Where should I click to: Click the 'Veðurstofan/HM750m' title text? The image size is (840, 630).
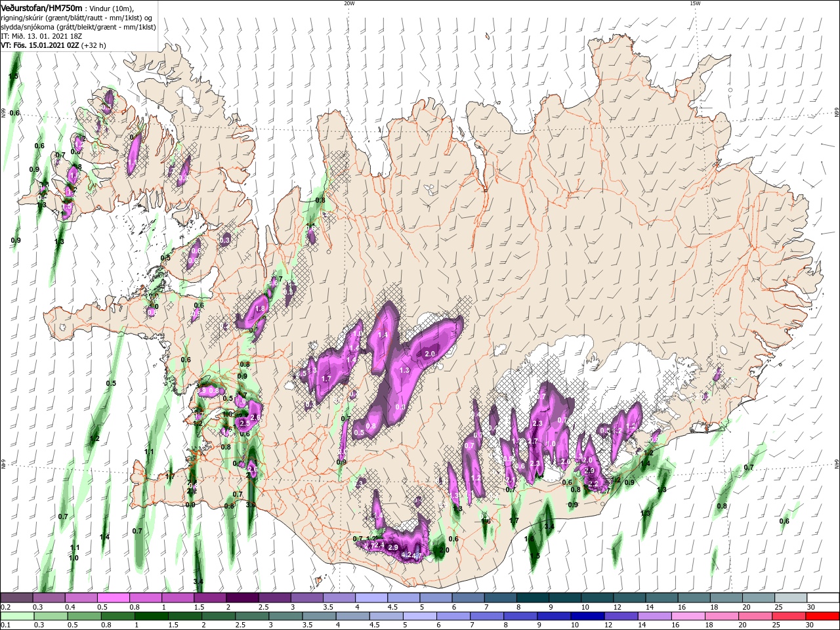coord(42,7)
